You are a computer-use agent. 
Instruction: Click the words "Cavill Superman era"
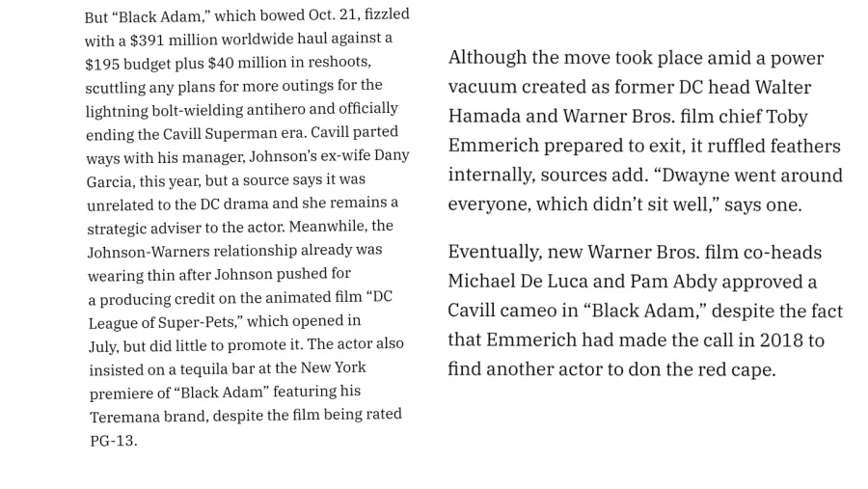click(x=234, y=134)
